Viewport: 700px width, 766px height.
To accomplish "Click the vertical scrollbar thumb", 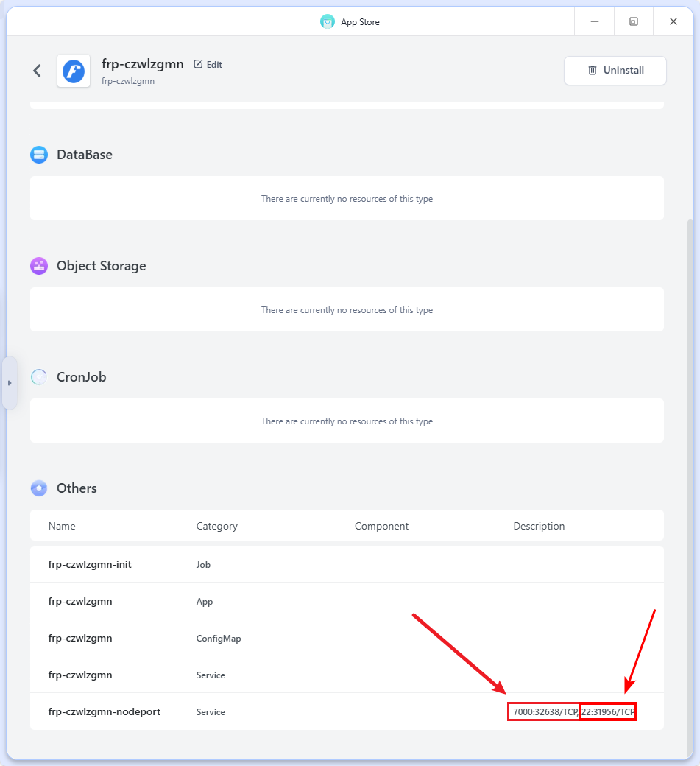I will [x=690, y=486].
